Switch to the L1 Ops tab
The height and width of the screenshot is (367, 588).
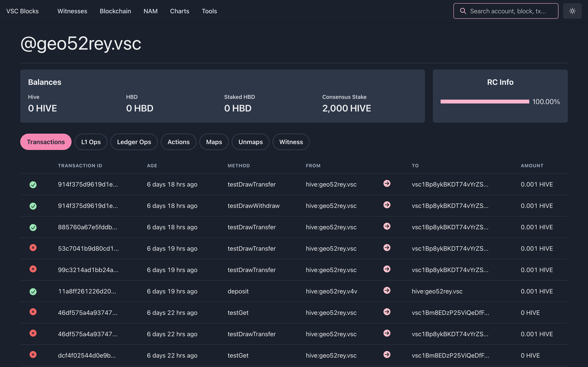click(x=91, y=142)
